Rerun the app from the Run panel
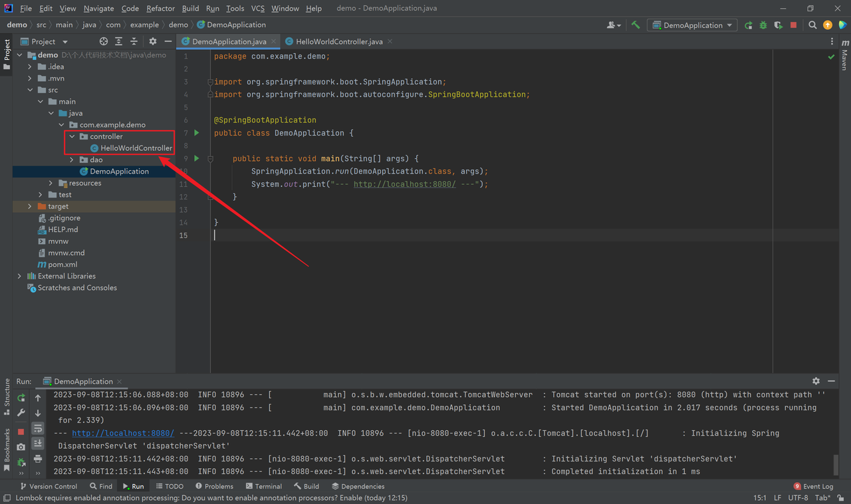The image size is (851, 504). 21,398
